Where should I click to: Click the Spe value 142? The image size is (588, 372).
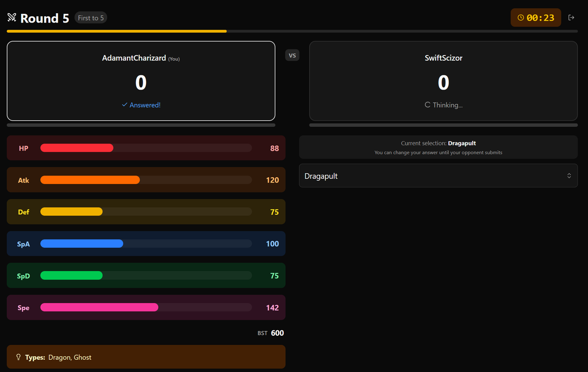(272, 308)
